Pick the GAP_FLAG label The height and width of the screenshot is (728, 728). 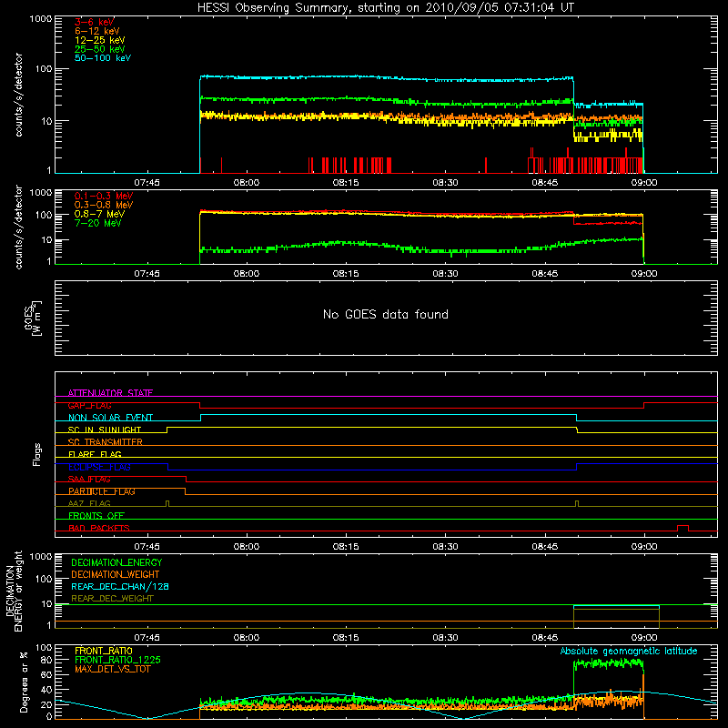pos(89,405)
